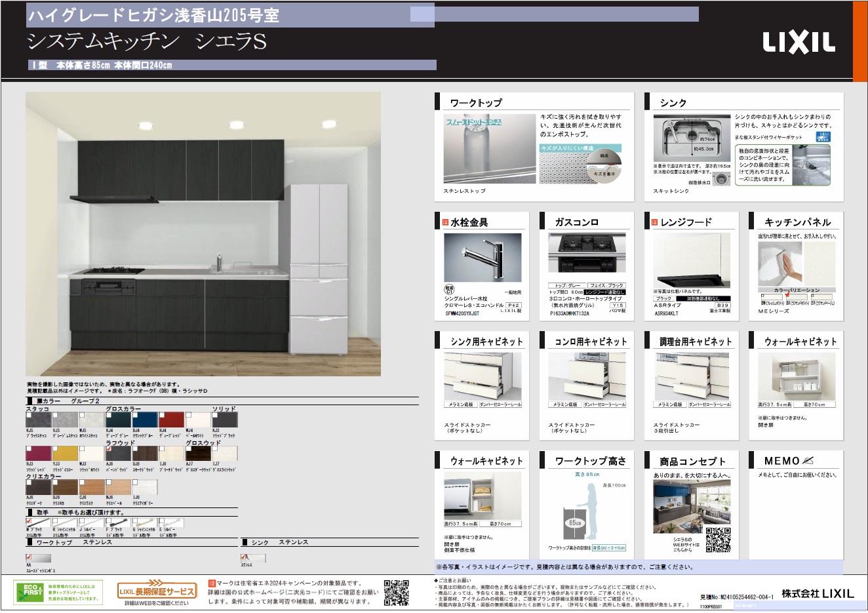This screenshot has width=868, height=613.
Task: Click the 扉カラー グループ2 heading
Action: (x=68, y=401)
